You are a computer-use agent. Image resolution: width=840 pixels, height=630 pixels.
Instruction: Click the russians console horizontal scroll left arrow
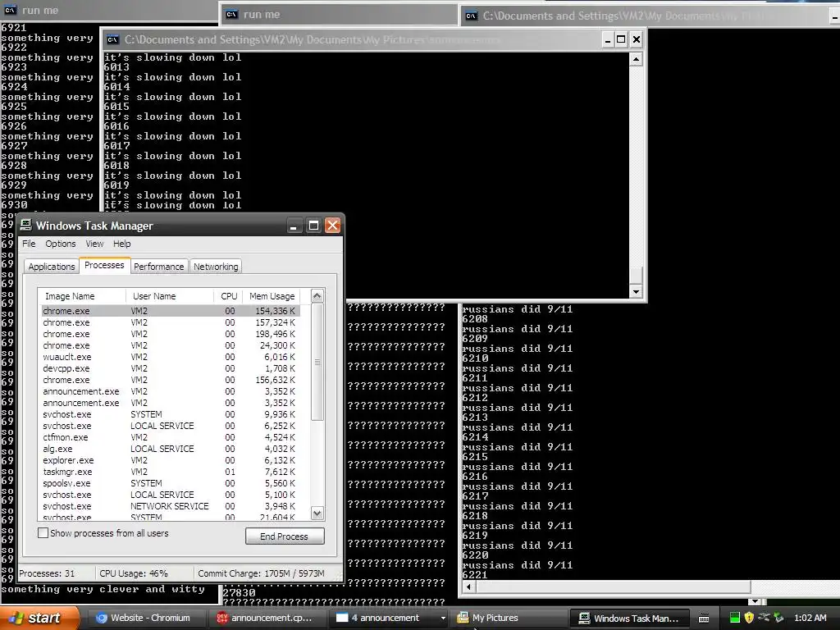click(468, 587)
